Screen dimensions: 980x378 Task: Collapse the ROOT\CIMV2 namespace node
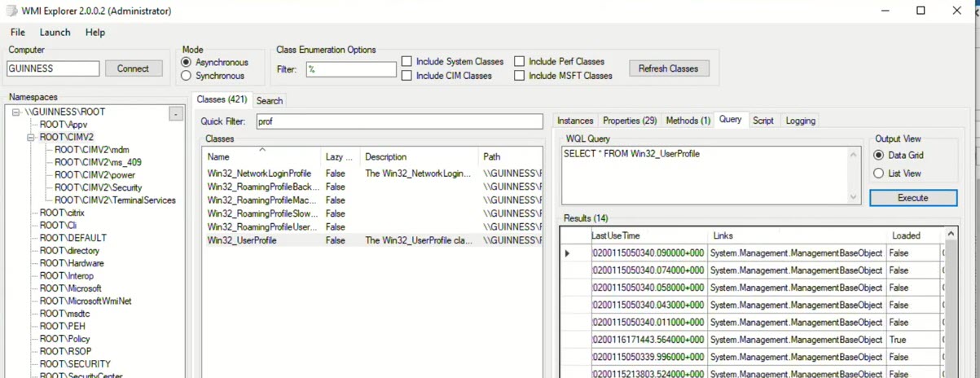click(31, 137)
